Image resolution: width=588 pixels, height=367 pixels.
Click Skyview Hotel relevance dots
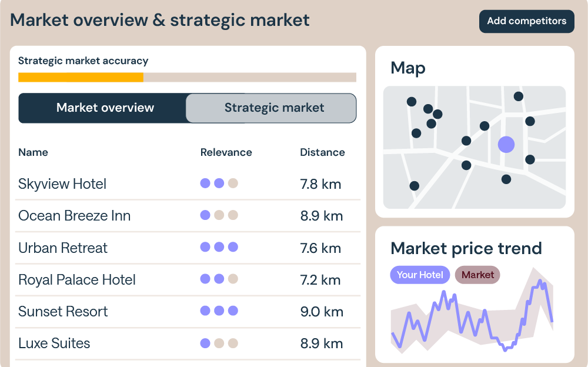pos(219,183)
